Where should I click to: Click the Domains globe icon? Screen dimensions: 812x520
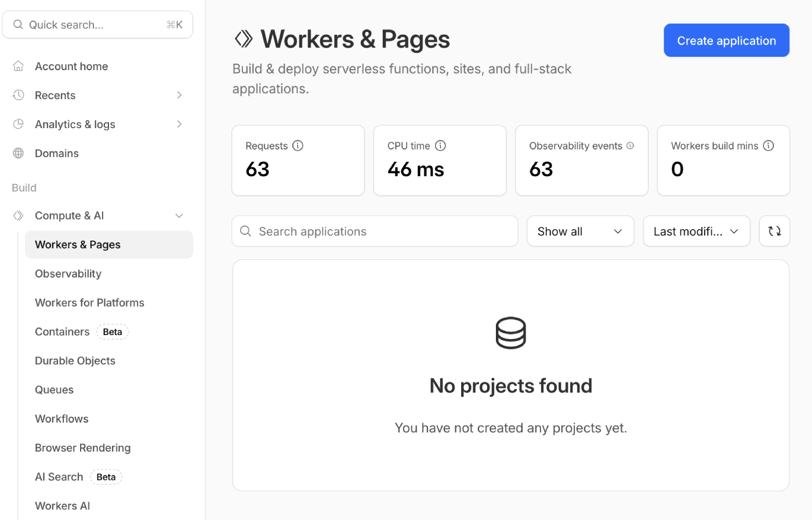click(18, 153)
